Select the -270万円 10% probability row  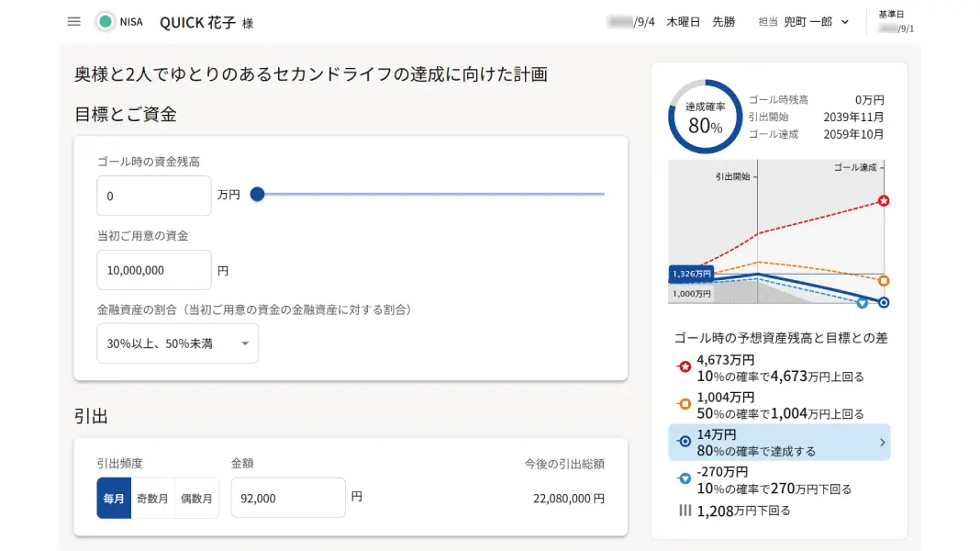tap(779, 479)
